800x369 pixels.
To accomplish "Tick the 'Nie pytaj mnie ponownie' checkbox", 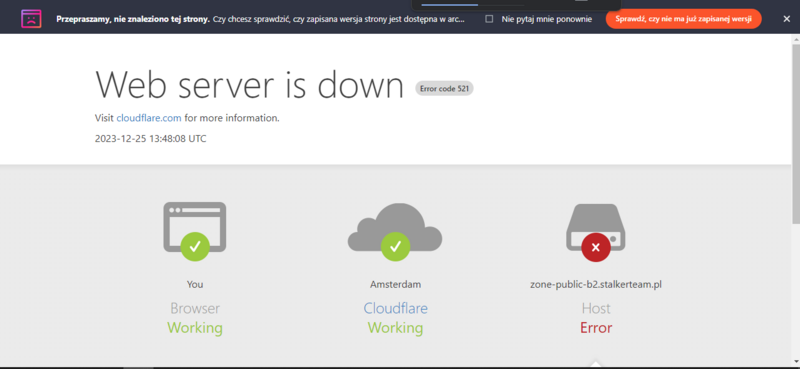I will [489, 19].
